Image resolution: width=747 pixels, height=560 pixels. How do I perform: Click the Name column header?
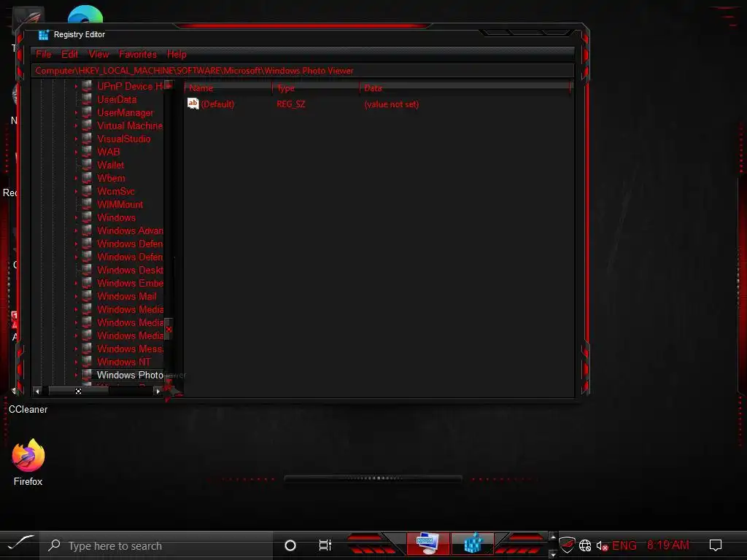tap(228, 88)
